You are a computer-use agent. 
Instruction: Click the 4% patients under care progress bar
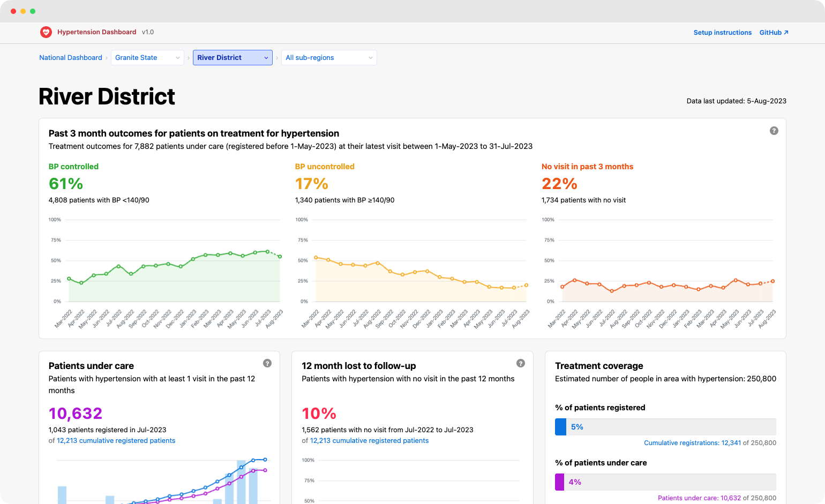pos(665,482)
